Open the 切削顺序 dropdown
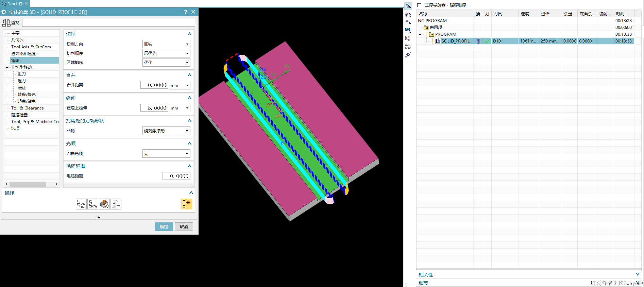The width and height of the screenshot is (644, 287). click(x=166, y=53)
